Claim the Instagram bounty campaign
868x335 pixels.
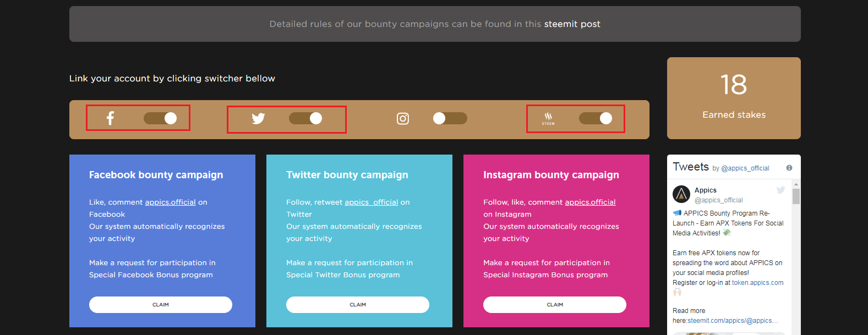point(555,305)
